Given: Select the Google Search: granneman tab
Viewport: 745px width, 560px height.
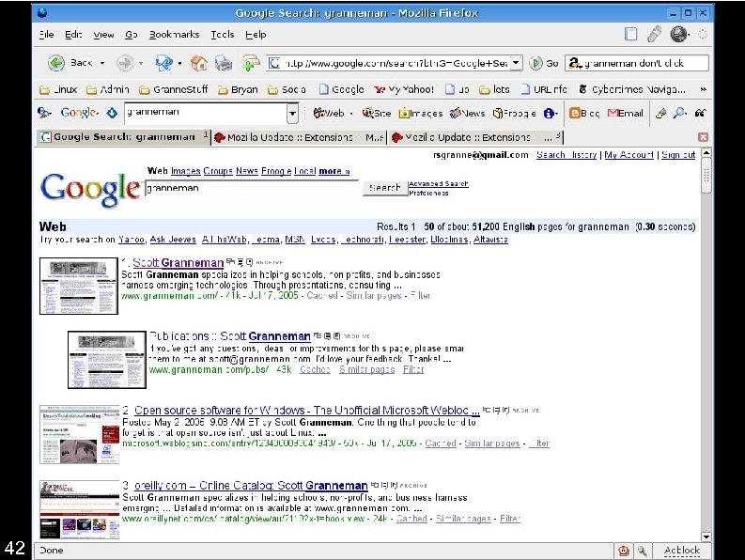Looking at the screenshot, I should (123, 137).
